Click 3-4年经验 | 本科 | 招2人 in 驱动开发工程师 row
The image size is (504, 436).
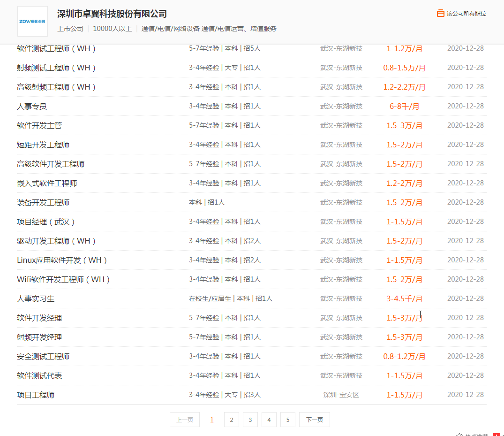[225, 241]
